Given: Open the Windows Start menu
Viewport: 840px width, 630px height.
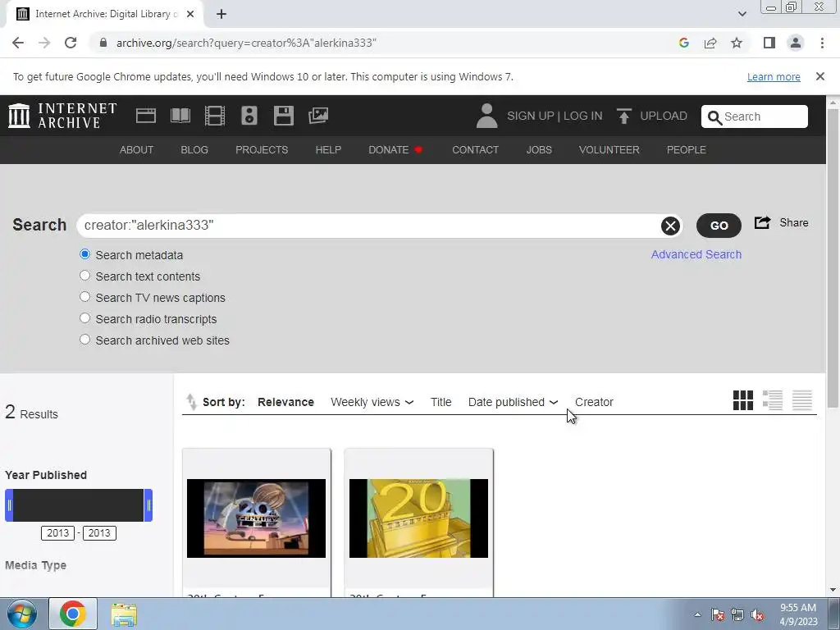Looking at the screenshot, I should [21, 614].
